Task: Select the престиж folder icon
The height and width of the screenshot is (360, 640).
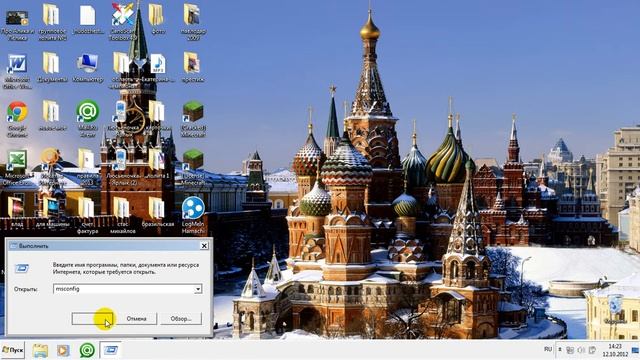Action: tap(191, 63)
